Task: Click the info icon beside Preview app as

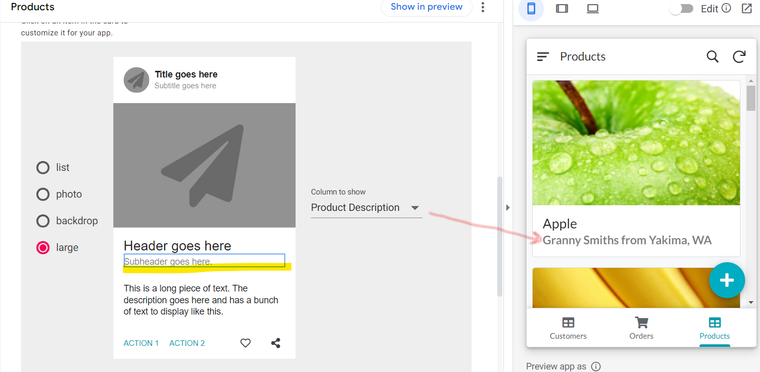Action: point(596,367)
